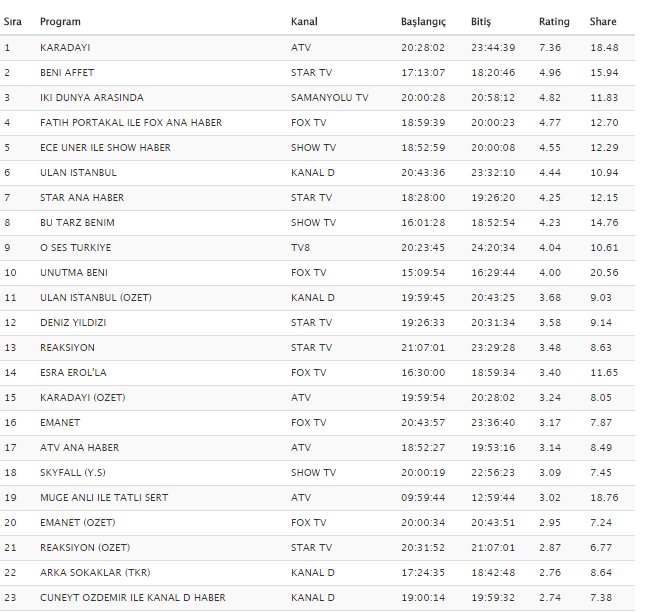Click the Başlangıç column header

(x=423, y=21)
